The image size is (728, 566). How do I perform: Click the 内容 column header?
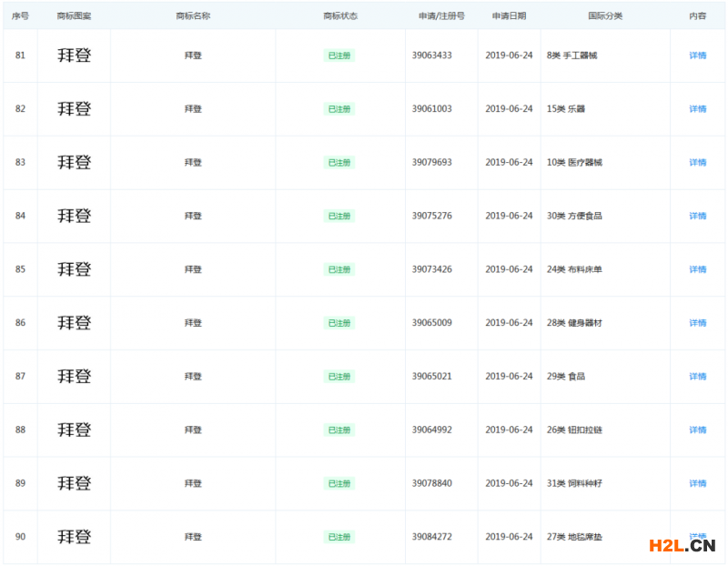pyautogui.click(x=697, y=15)
